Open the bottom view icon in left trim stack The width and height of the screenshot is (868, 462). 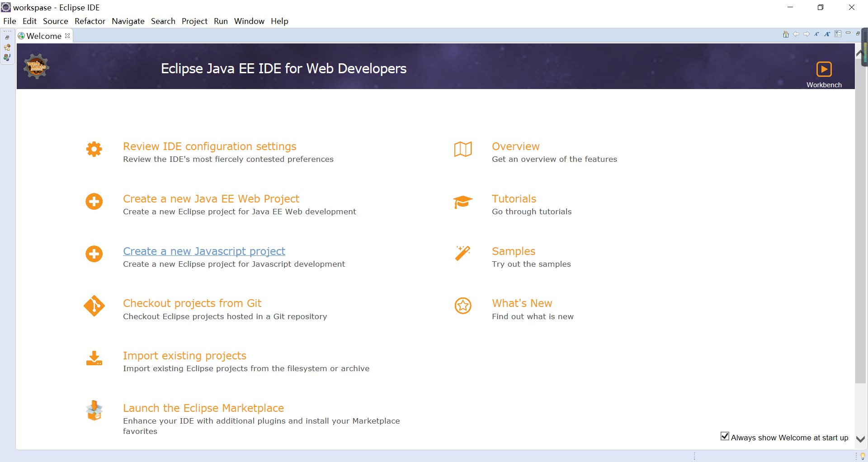pyautogui.click(x=7, y=57)
